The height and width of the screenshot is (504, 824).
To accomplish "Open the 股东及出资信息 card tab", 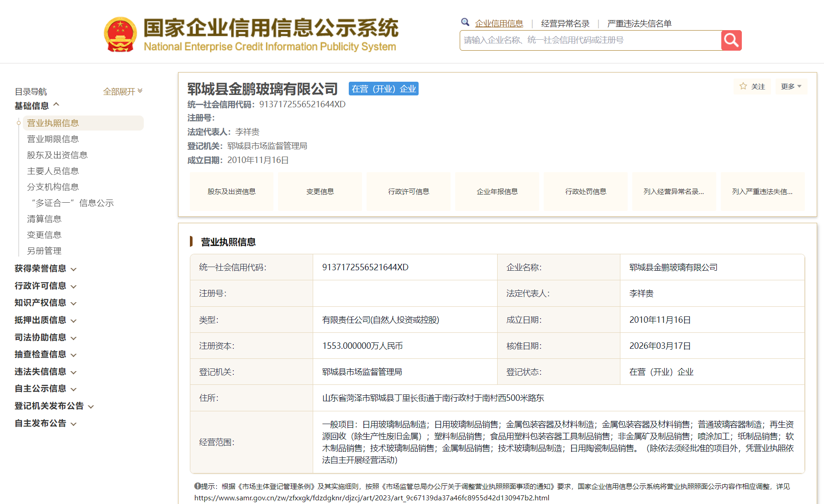I will pos(231,191).
